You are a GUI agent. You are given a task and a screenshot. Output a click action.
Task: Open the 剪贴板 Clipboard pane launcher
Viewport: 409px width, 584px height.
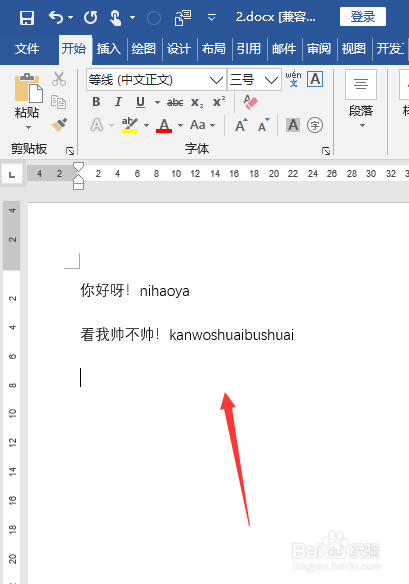pos(70,151)
